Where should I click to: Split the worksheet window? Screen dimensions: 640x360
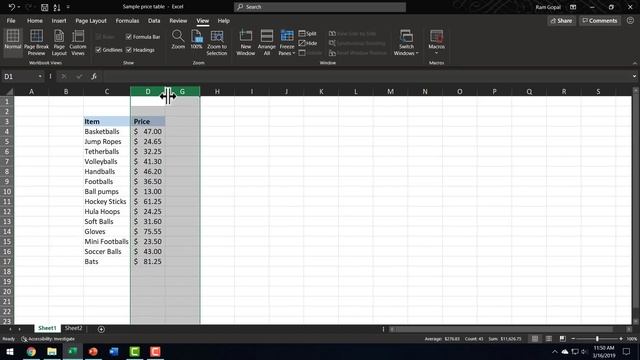click(x=308, y=33)
